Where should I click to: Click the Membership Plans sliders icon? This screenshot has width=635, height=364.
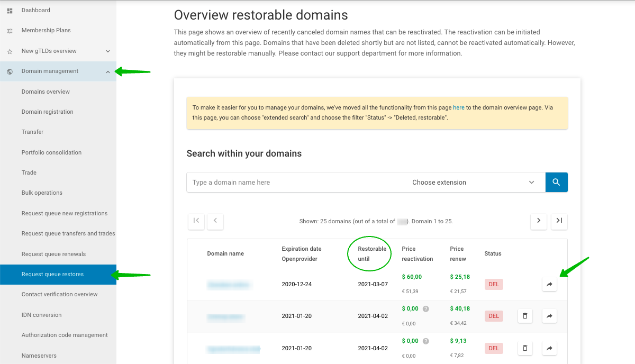click(10, 31)
